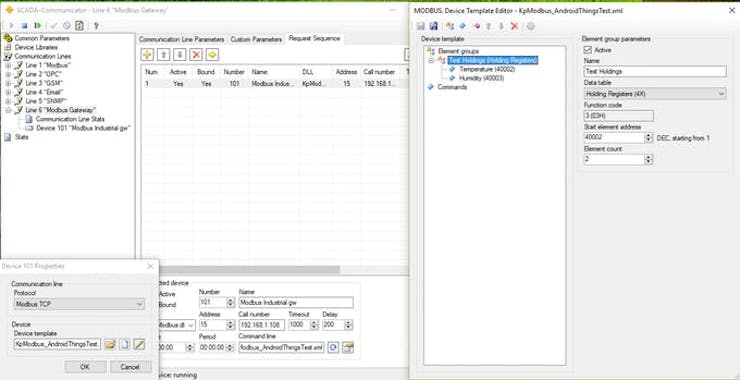Click device table row with Number 101

click(x=274, y=84)
